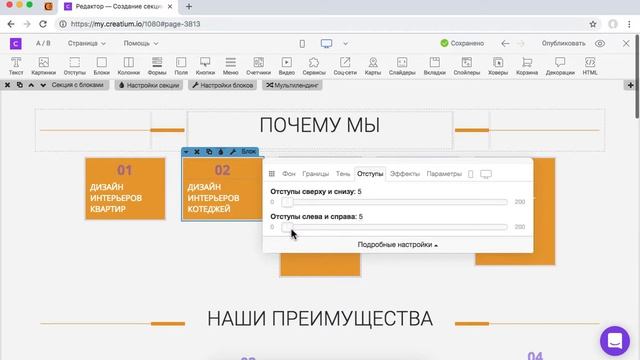640x360 pixels.
Task: Choose the Отступы spacing tool
Action: coord(75,66)
